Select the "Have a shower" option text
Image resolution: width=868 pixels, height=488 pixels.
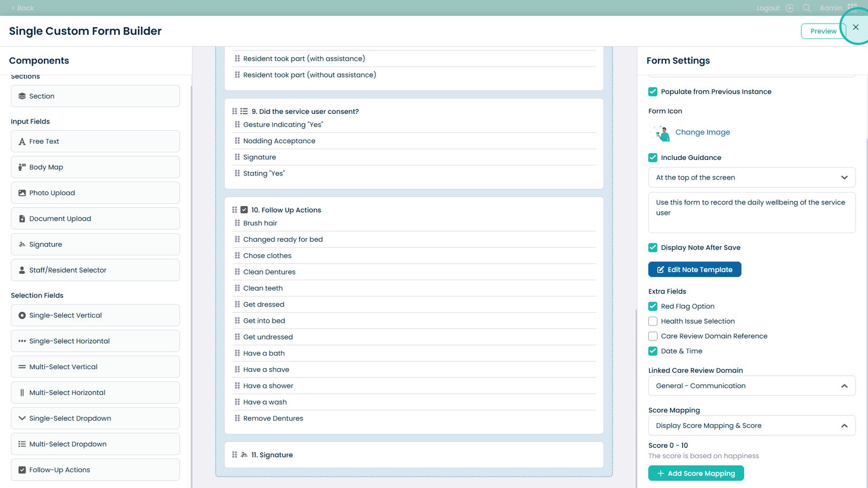click(x=268, y=386)
